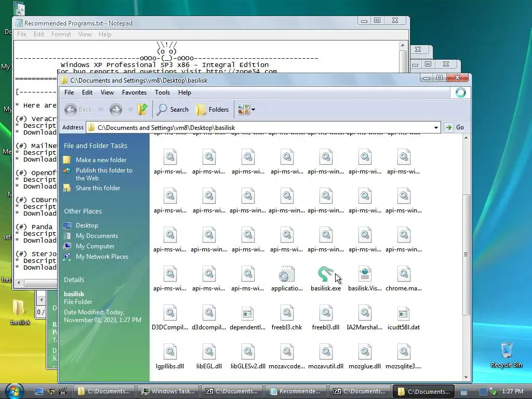Collapse the File and Folder Tasks header
This screenshot has width=532, height=399.
pyautogui.click(x=96, y=145)
